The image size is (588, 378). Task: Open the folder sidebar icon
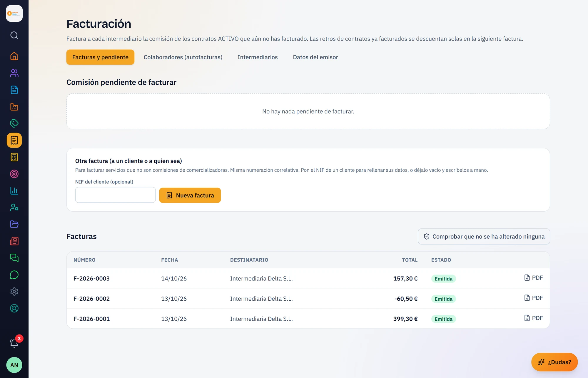pos(14,224)
